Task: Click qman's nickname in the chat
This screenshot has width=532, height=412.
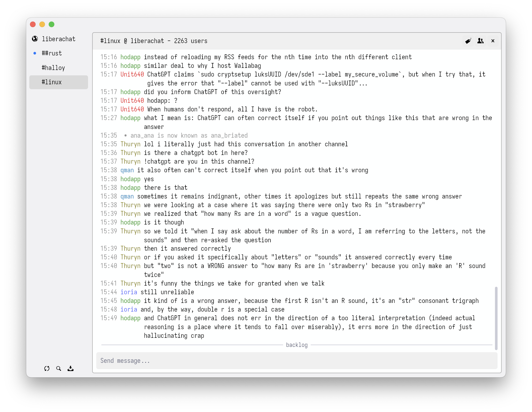Action: (127, 170)
